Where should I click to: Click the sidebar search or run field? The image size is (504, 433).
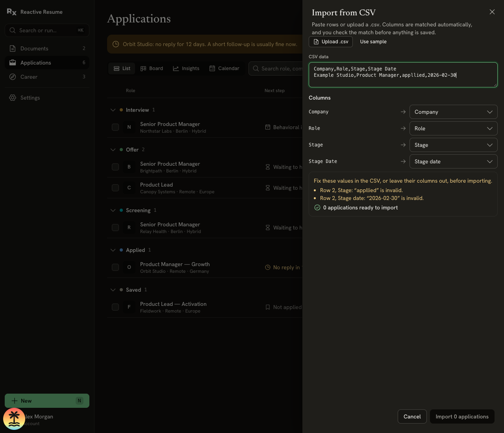tap(47, 30)
